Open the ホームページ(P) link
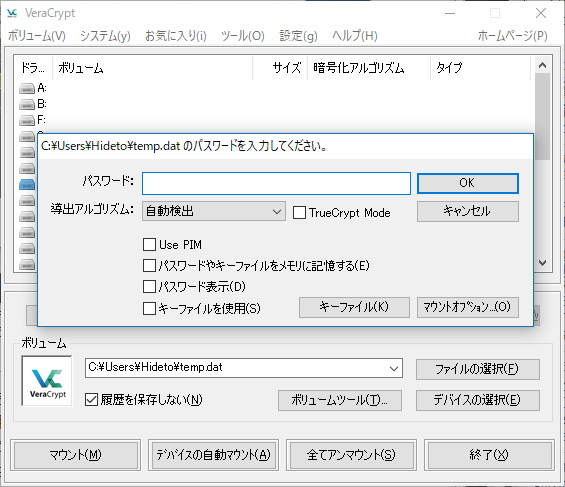The image size is (565, 487). [x=512, y=36]
